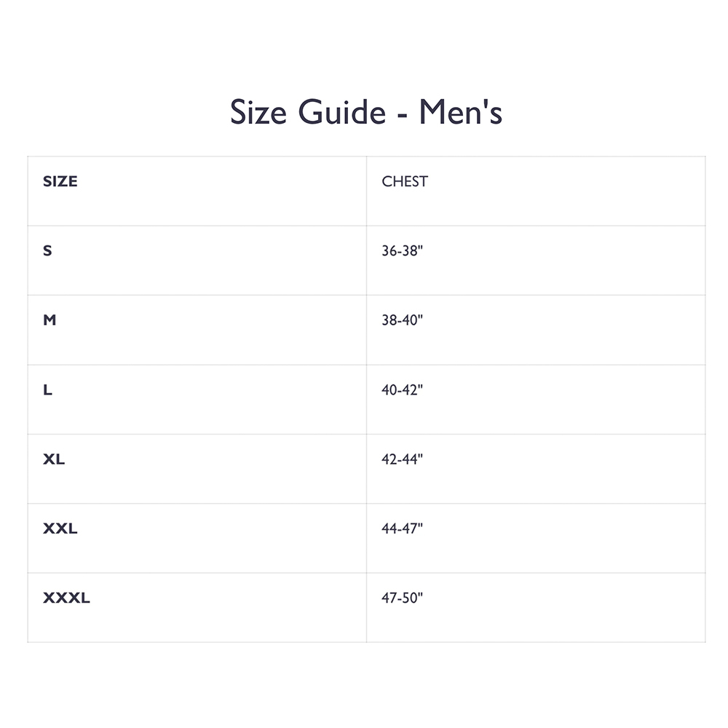This screenshot has height=728, width=728.
Task: Select the 36-38" chest measurement
Action: point(402,250)
